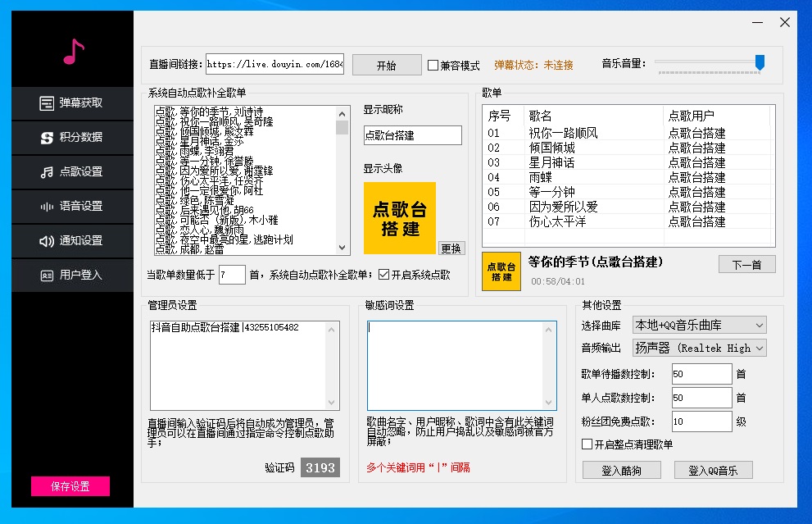Click the pink music note logo

[x=73, y=52]
